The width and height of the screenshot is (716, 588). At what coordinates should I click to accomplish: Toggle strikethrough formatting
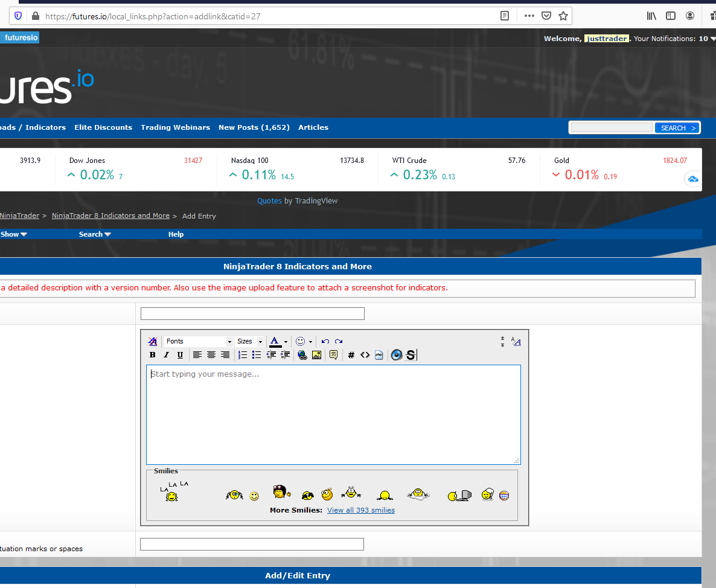(x=411, y=355)
